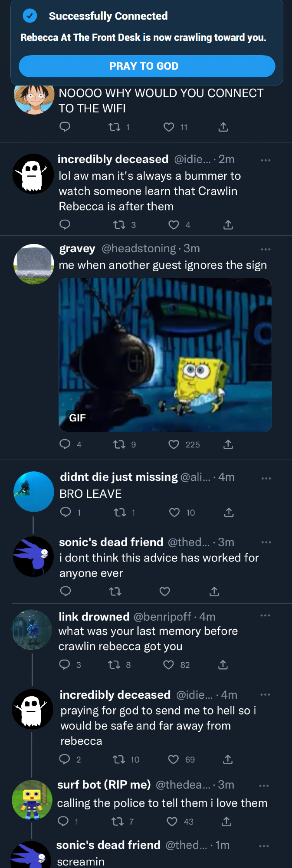The image size is (292, 868).
Task: Like gravey's SpongeBob GIF tweet
Action: [174, 444]
